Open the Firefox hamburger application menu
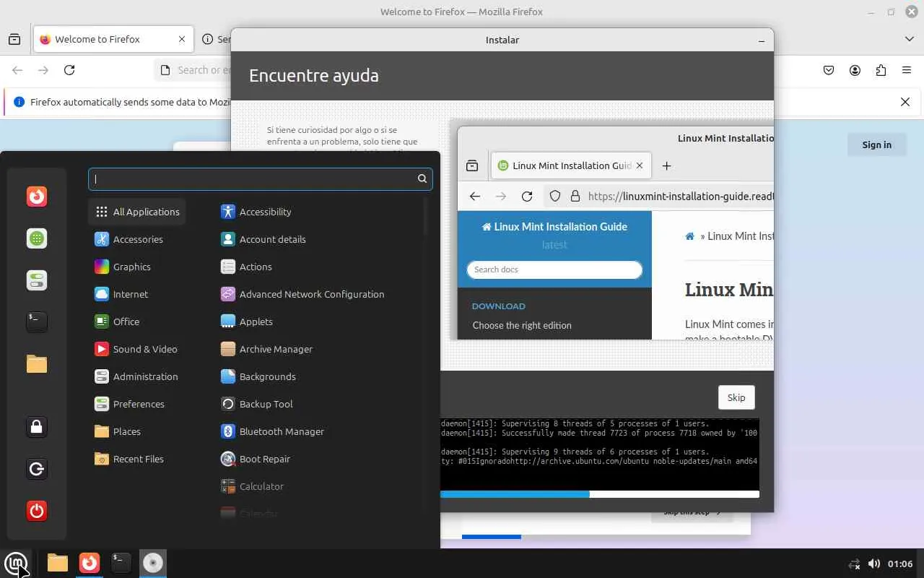Screen dimensions: 924x578 (907, 70)
